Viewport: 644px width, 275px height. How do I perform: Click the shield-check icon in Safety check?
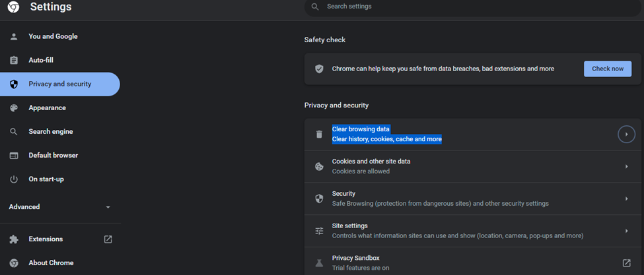click(x=319, y=69)
